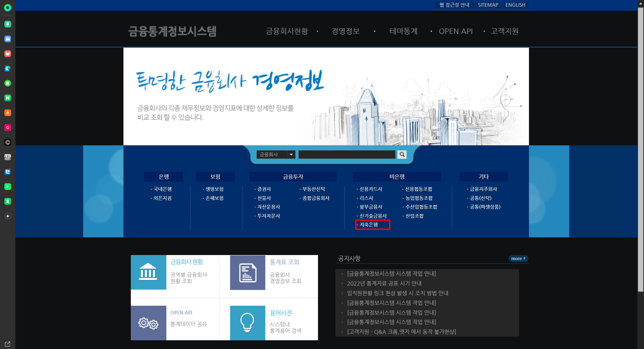The image size is (644, 349).
Task: Open the 고객지원 menu
Action: point(504,31)
